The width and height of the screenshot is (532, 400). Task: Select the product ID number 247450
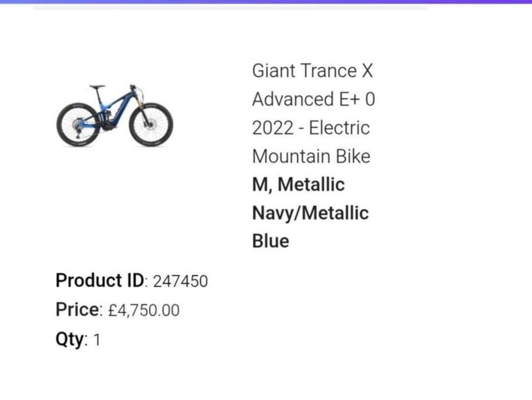coord(180,282)
